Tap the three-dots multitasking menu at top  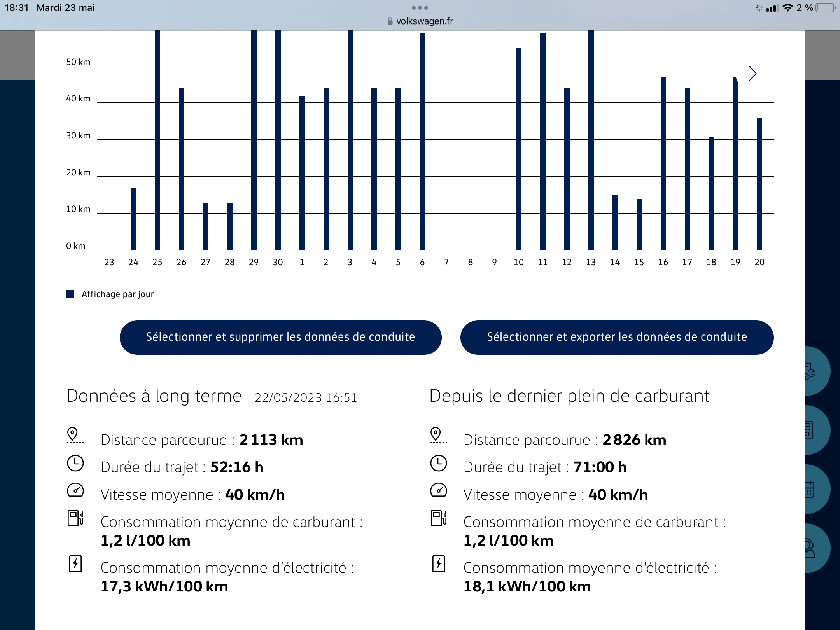[420, 8]
